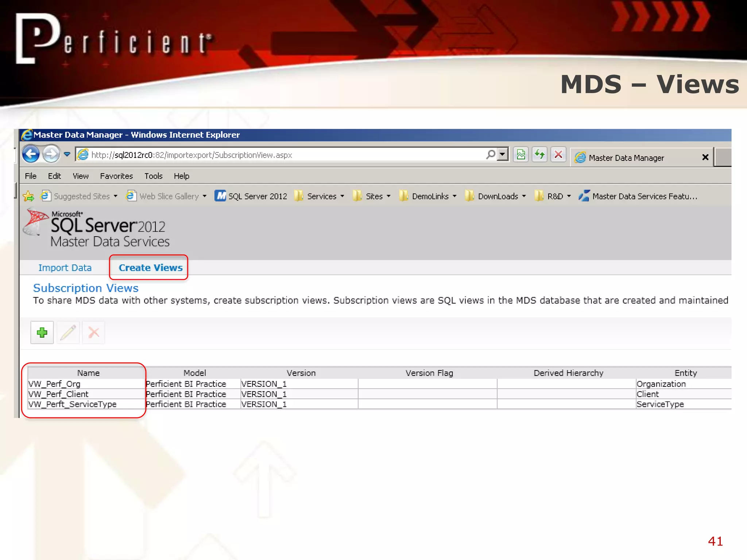
Task: Open Web Slice Gallery favorite
Action: coord(162,196)
